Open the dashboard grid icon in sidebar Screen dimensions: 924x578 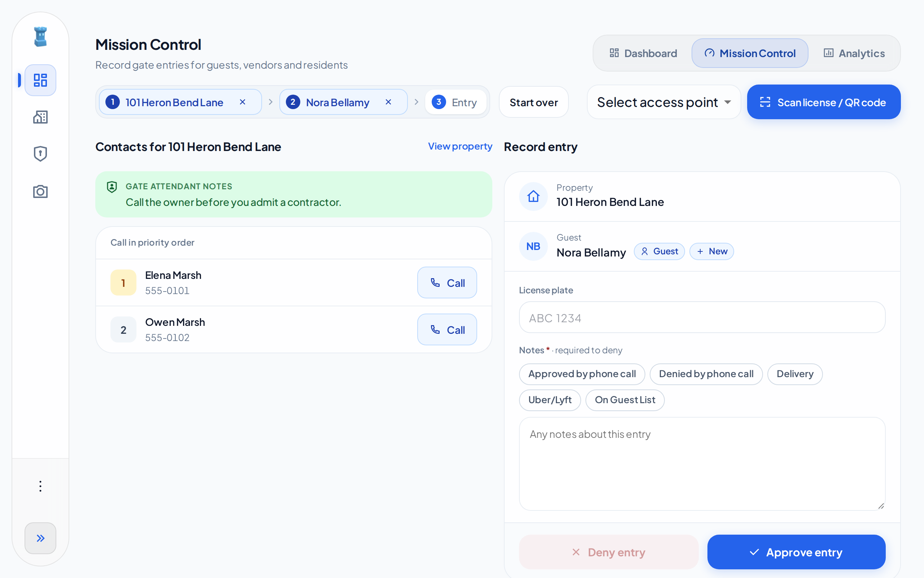tap(40, 80)
